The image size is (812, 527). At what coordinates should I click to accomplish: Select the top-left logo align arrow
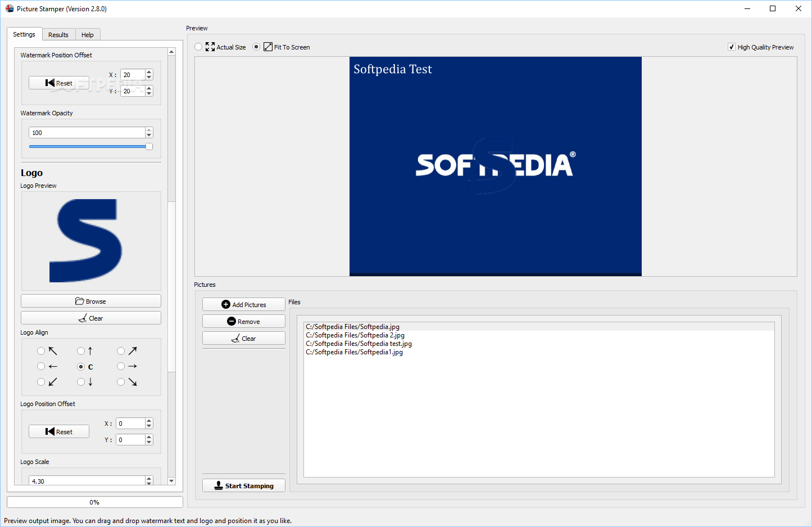pyautogui.click(x=41, y=351)
